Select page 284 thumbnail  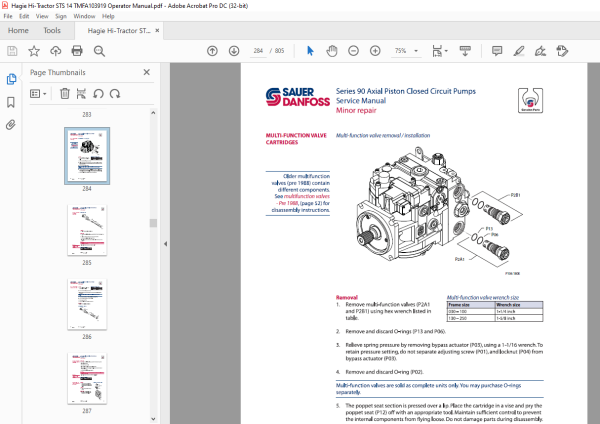87,156
